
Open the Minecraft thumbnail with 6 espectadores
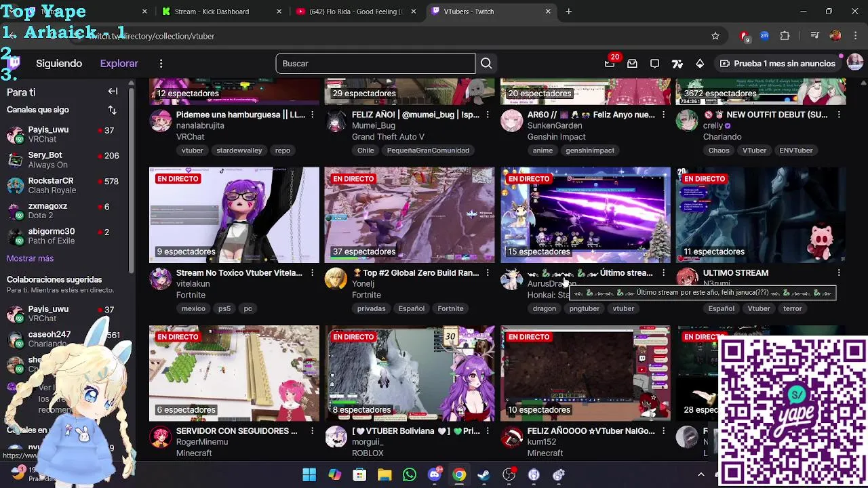[x=234, y=373]
